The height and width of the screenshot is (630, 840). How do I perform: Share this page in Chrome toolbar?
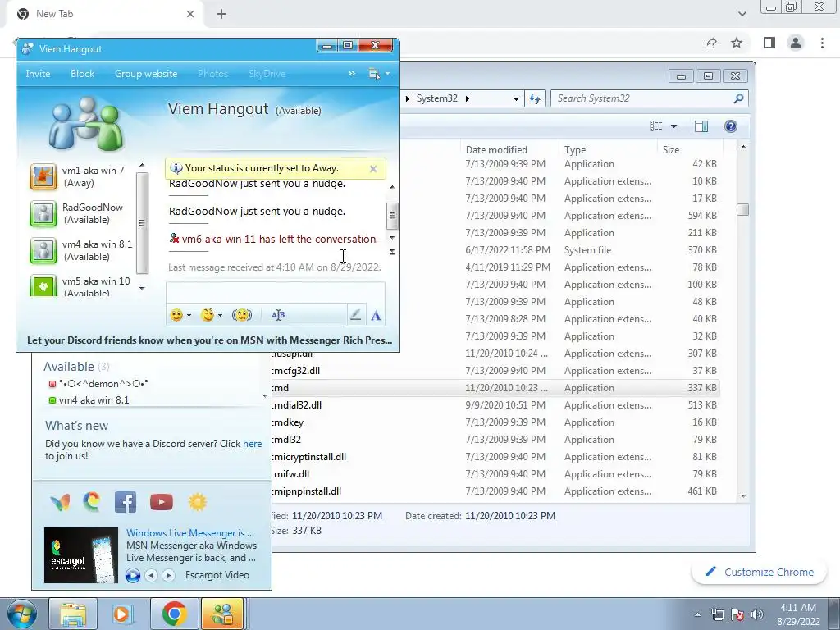[710, 43]
